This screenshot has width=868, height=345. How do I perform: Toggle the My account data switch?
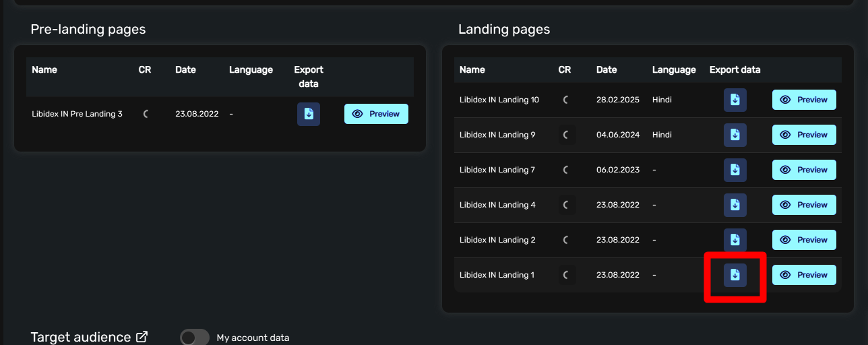[195, 338]
